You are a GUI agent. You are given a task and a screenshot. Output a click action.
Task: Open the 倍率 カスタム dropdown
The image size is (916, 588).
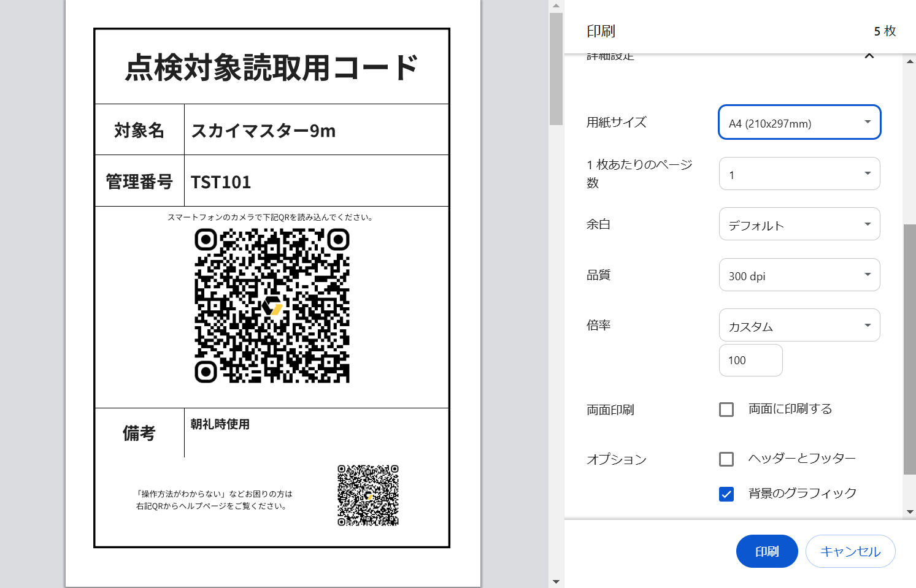pos(799,326)
